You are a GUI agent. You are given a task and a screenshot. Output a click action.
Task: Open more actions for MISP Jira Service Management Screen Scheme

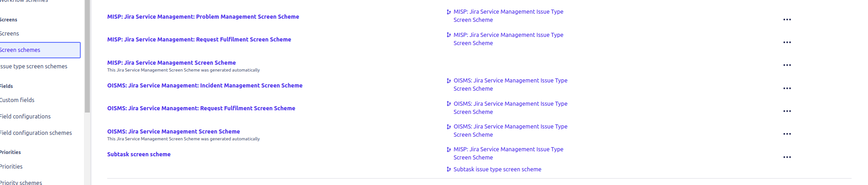pyautogui.click(x=787, y=65)
